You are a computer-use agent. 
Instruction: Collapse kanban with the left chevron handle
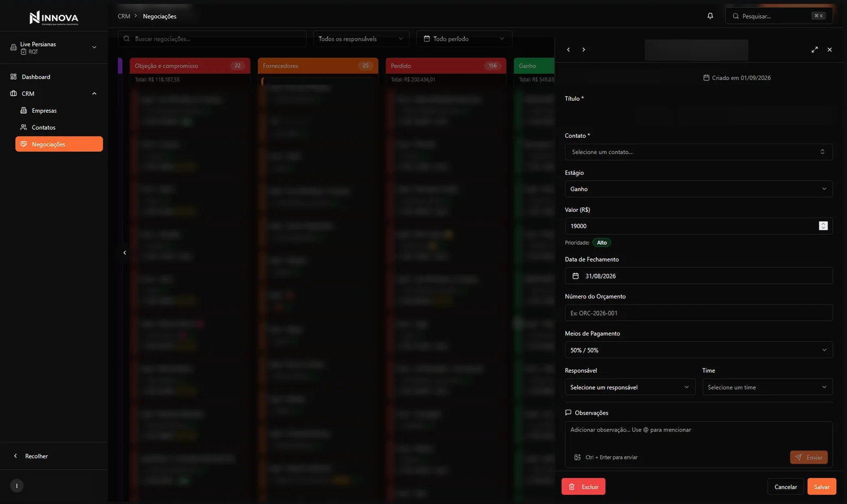pyautogui.click(x=124, y=253)
